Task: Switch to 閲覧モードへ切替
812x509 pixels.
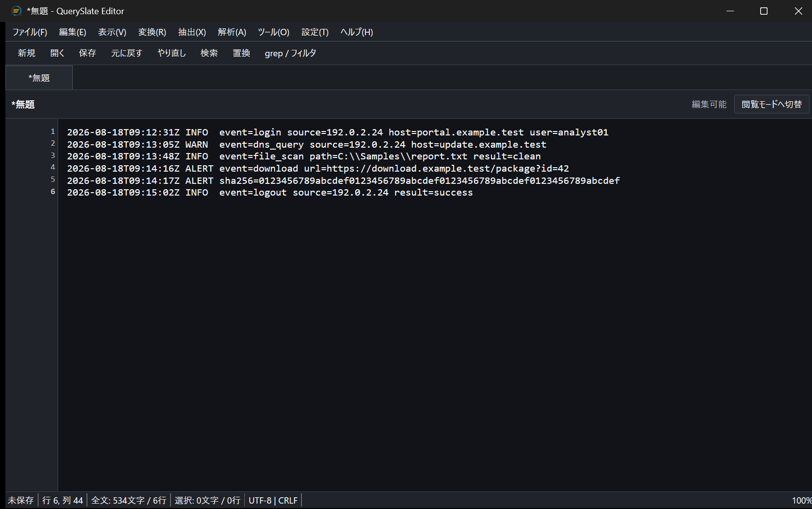Action: [x=771, y=105]
